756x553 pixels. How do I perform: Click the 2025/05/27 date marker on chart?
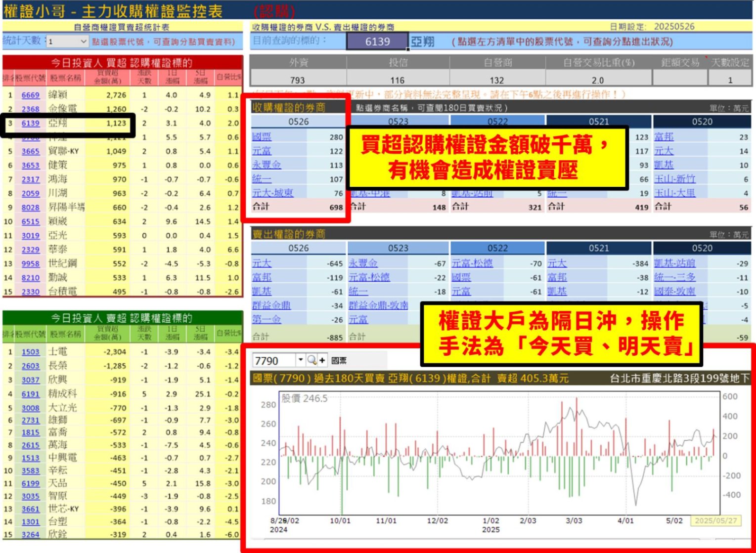pos(716,520)
